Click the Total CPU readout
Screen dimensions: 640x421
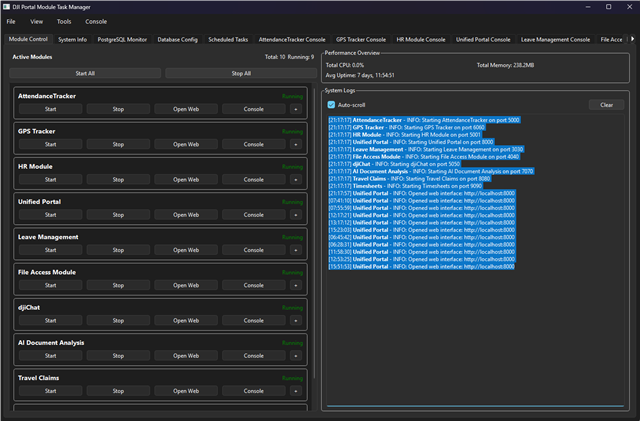[x=344, y=65]
